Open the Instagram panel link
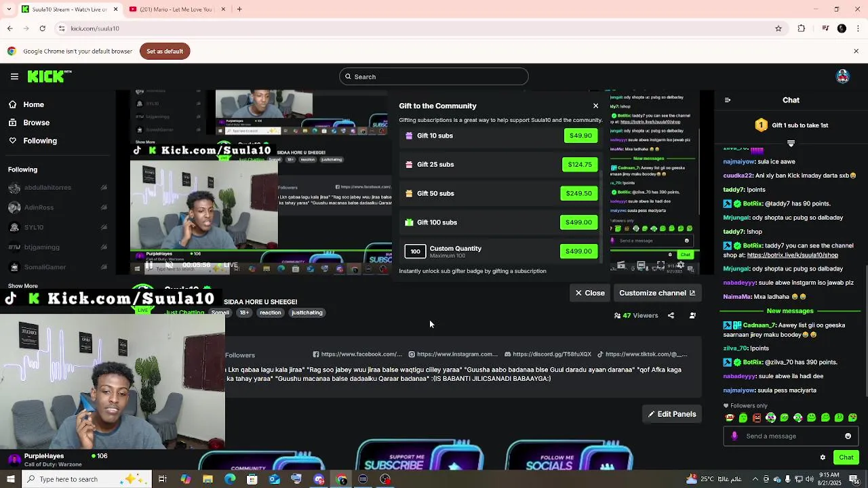Image resolution: width=868 pixels, height=488 pixels. tap(453, 354)
